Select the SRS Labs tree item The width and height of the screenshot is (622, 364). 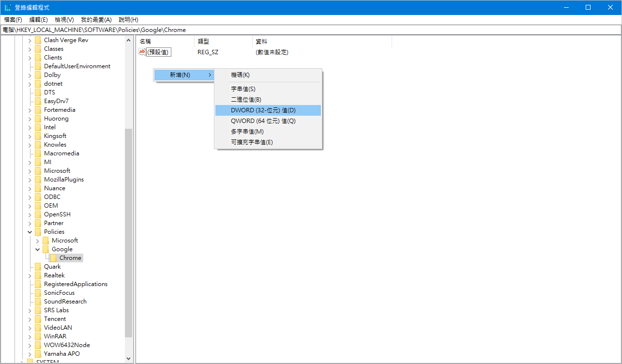(56, 310)
